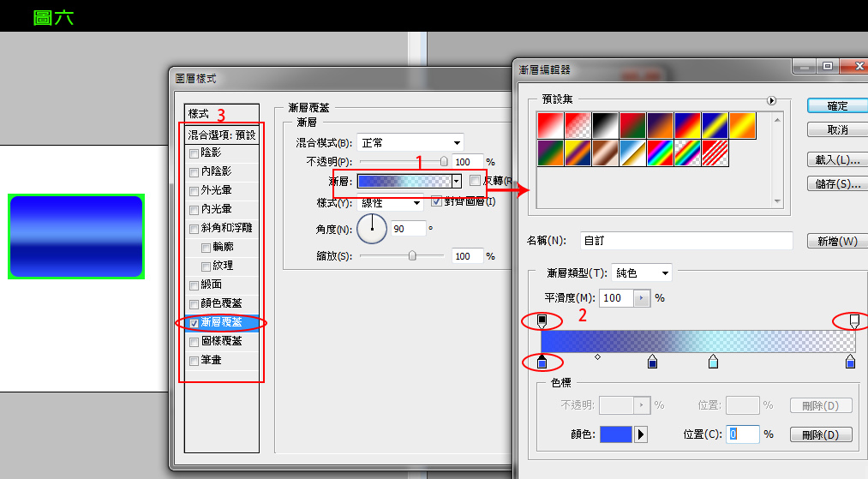Select the red-to-white foreground gradient preset
868x479 pixels.
point(550,125)
